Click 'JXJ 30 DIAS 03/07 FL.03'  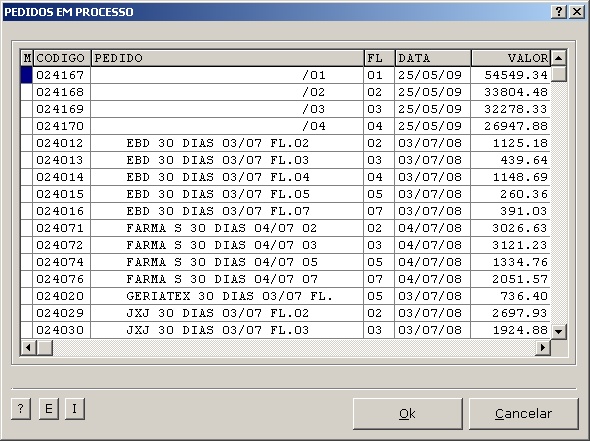click(x=217, y=330)
